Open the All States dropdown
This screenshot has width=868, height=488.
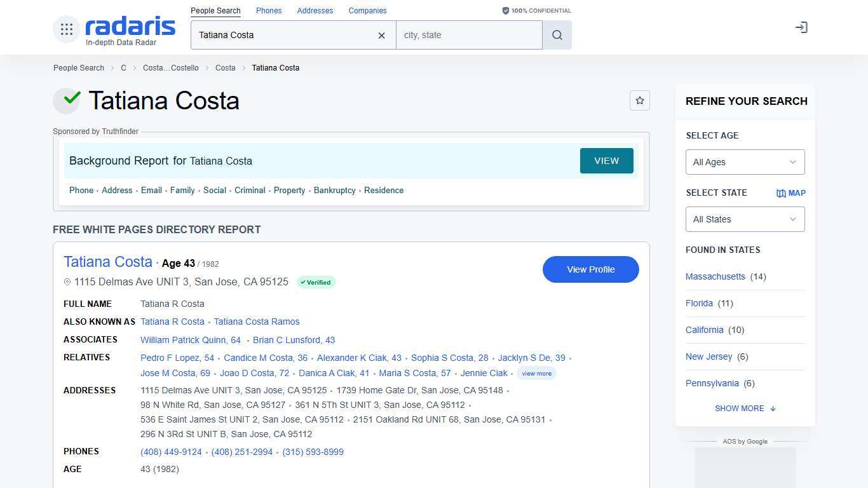click(745, 219)
